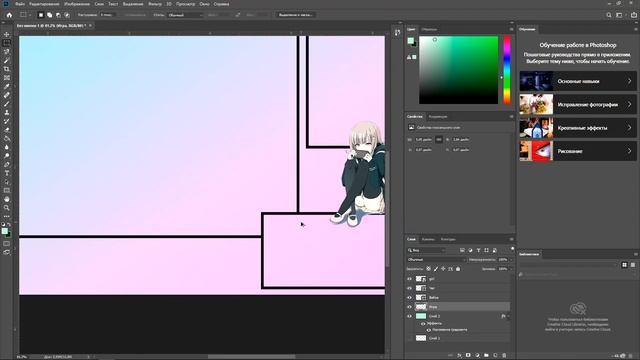Select the Eraser tool
The width and height of the screenshot is (640, 360).
coord(7,130)
